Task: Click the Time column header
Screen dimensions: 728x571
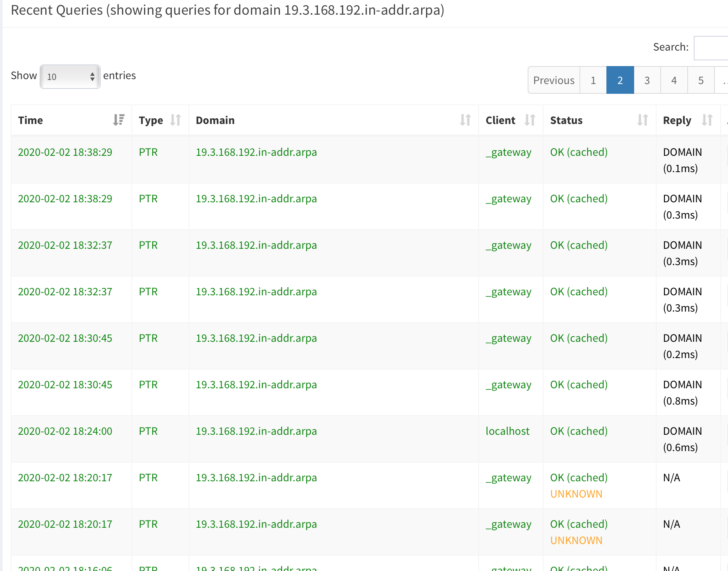Action: pos(71,120)
